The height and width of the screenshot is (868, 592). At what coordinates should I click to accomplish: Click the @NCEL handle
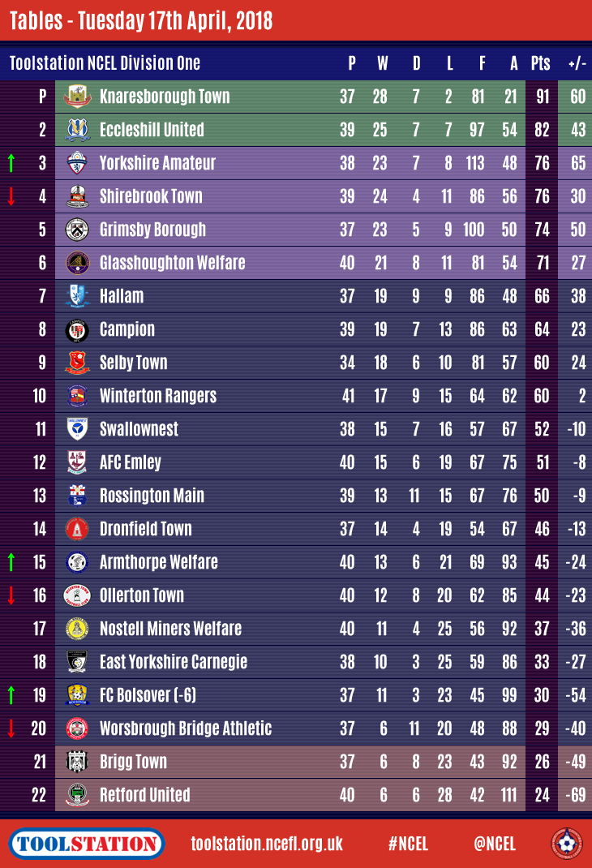[495, 844]
